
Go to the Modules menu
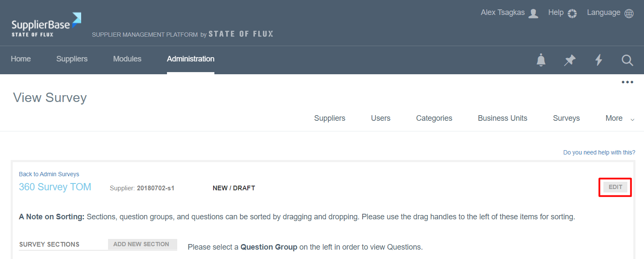[x=127, y=59]
